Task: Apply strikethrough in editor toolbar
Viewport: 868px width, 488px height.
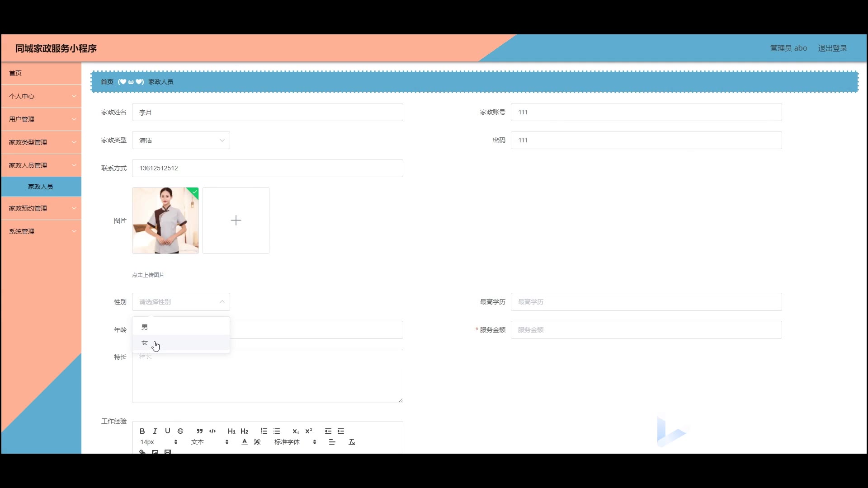Action: click(x=180, y=431)
